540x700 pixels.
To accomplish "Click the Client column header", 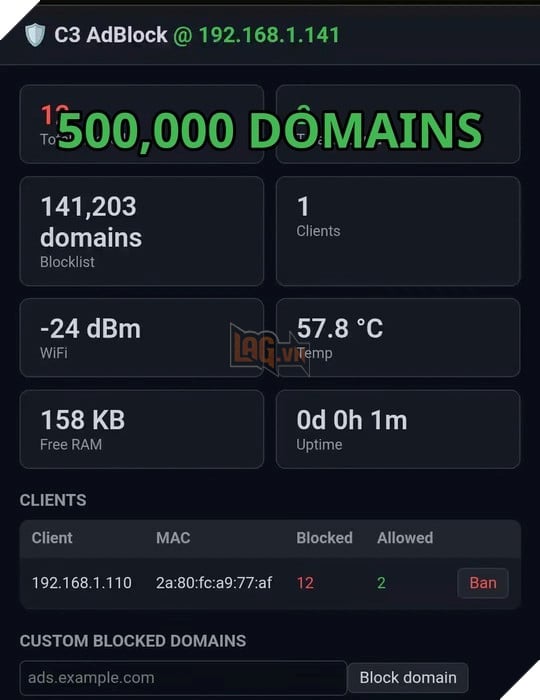I will click(52, 538).
